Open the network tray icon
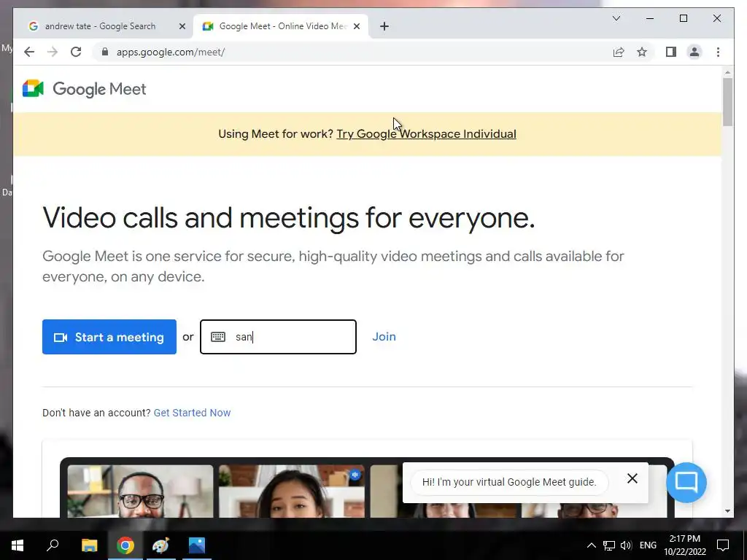The height and width of the screenshot is (560, 747). (x=609, y=545)
